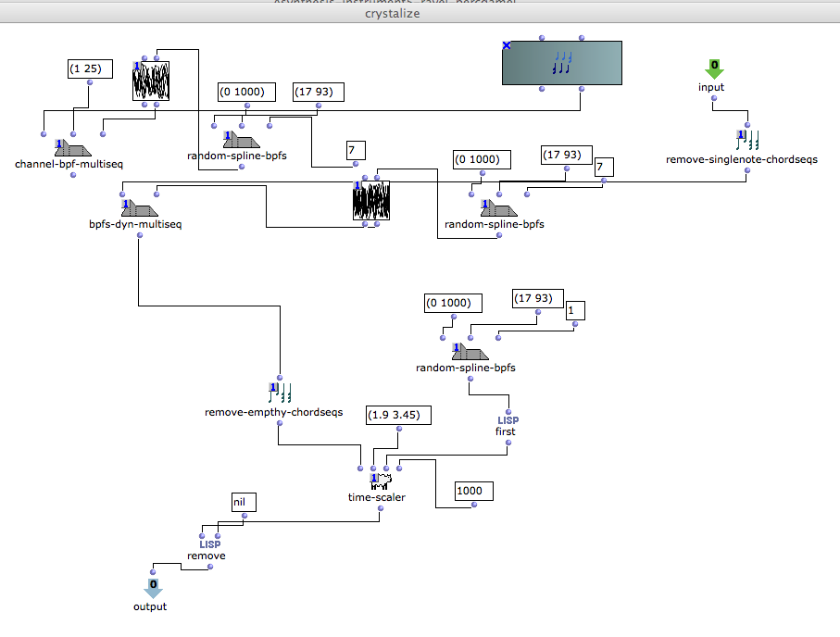Click the value box containing 1

tap(575, 311)
